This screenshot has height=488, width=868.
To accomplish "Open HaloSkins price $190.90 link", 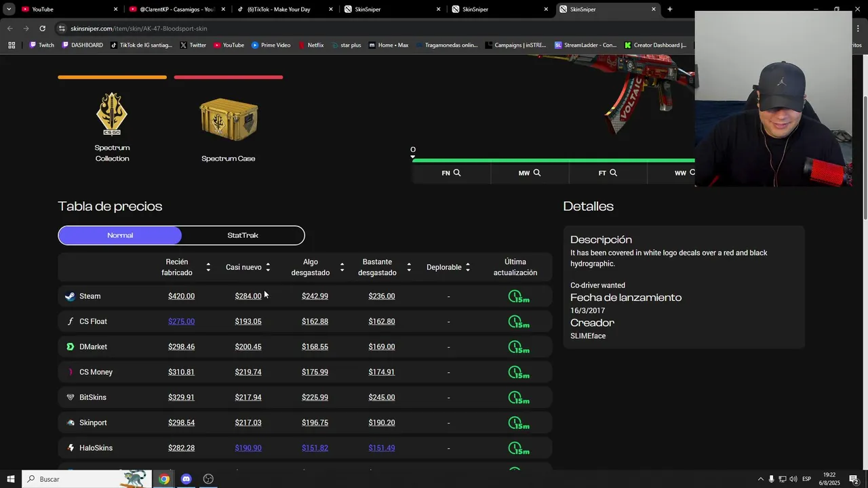I will [248, 448].
